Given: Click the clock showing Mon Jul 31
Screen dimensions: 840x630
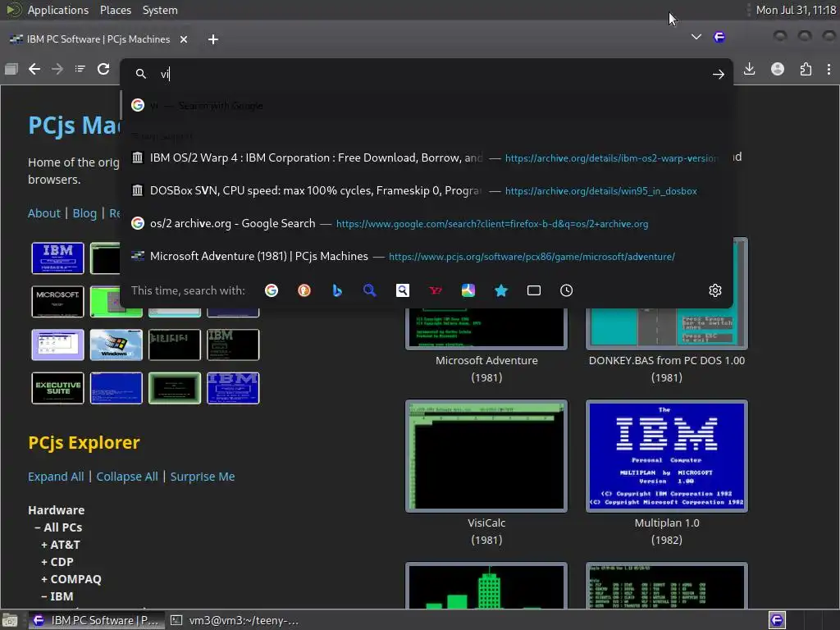Looking at the screenshot, I should tap(796, 10).
